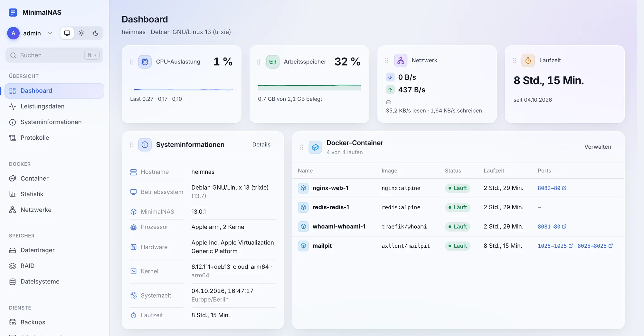Image resolution: width=644 pixels, height=336 pixels.
Task: Click the admin avatar icon
Action: click(x=13, y=33)
